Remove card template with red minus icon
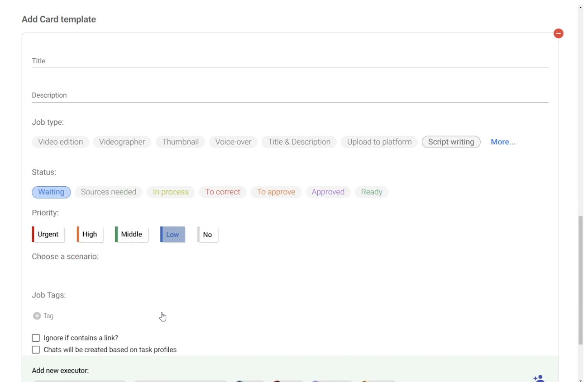 click(x=558, y=33)
